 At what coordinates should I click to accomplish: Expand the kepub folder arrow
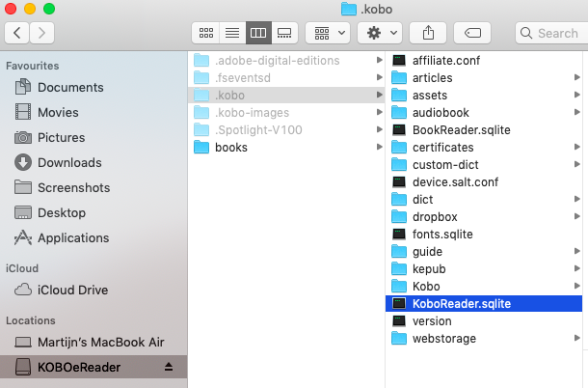576,268
